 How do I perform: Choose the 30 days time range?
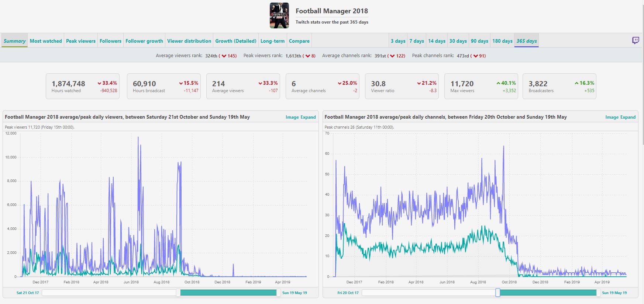tap(458, 41)
